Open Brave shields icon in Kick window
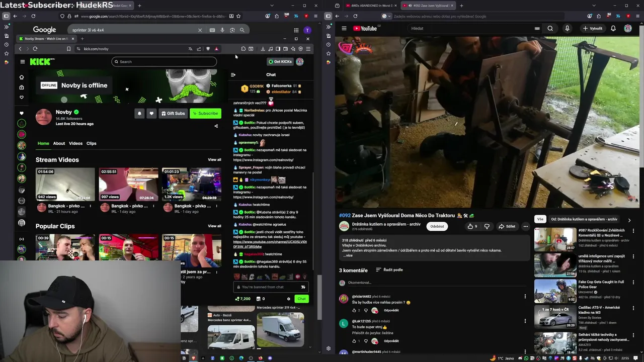 coord(208,49)
